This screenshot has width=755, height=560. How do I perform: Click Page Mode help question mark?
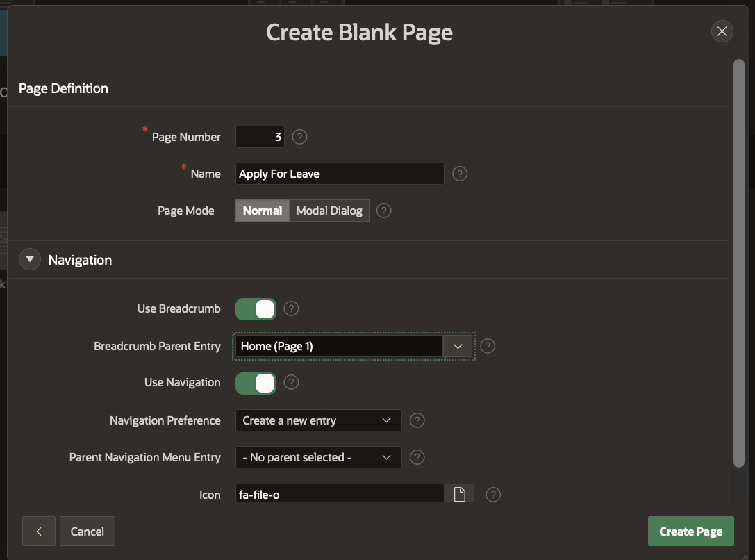tap(383, 211)
